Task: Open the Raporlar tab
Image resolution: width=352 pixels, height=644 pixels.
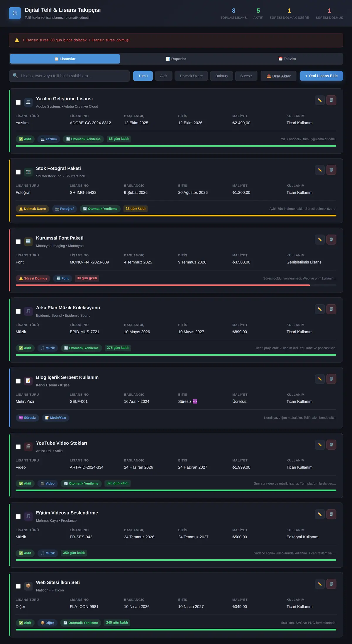Action: point(176,59)
